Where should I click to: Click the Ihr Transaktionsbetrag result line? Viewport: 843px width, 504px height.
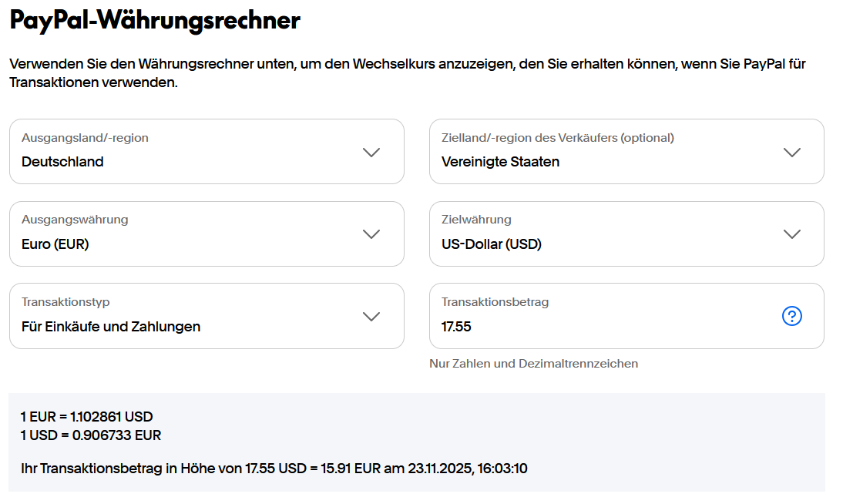[274, 468]
